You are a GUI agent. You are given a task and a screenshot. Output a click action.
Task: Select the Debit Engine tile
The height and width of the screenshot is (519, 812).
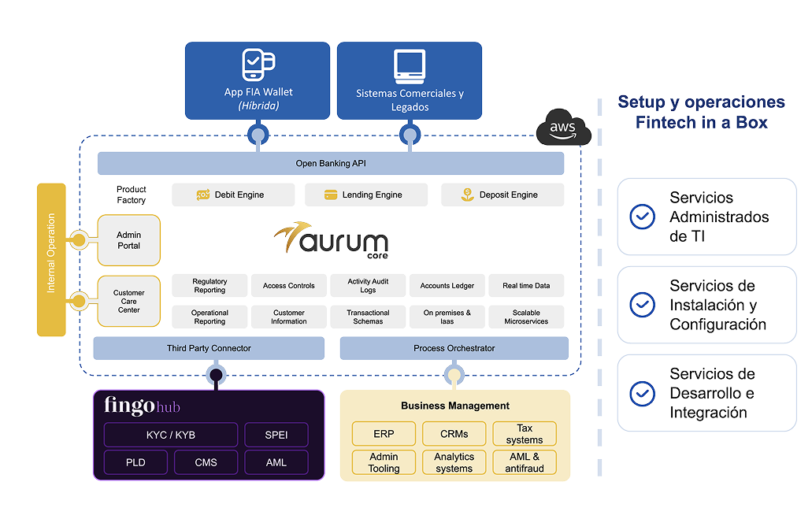[233, 195]
